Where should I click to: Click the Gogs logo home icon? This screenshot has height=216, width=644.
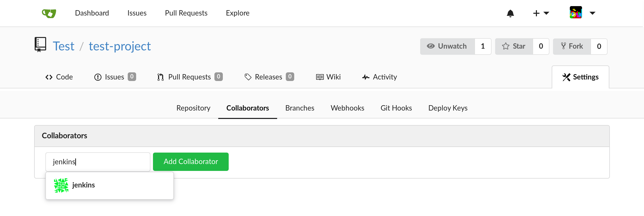tap(49, 13)
